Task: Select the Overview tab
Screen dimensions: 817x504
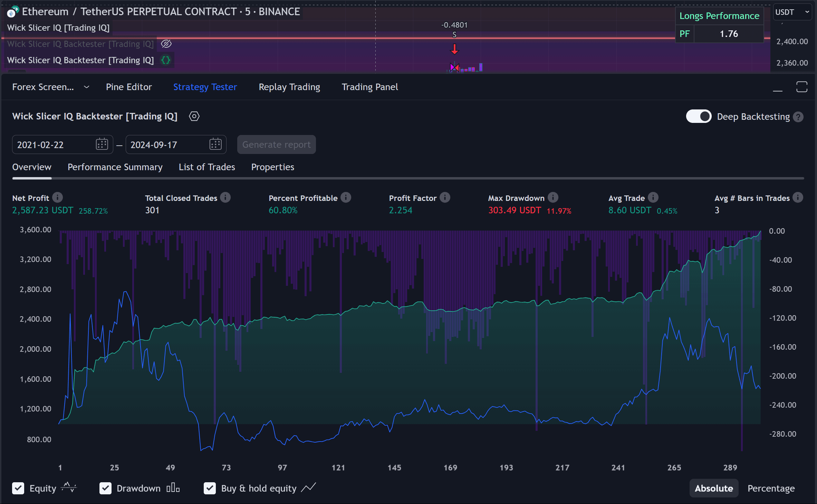Action: 32,167
